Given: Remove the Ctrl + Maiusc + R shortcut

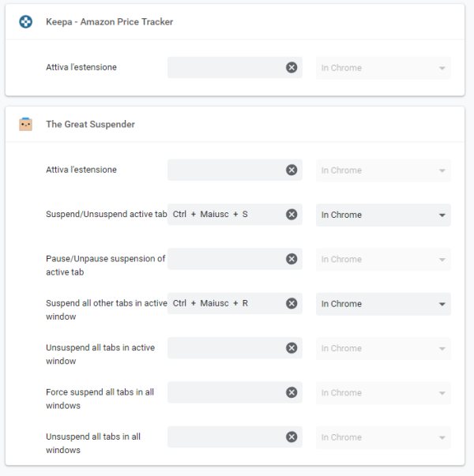Looking at the screenshot, I should tap(292, 303).
